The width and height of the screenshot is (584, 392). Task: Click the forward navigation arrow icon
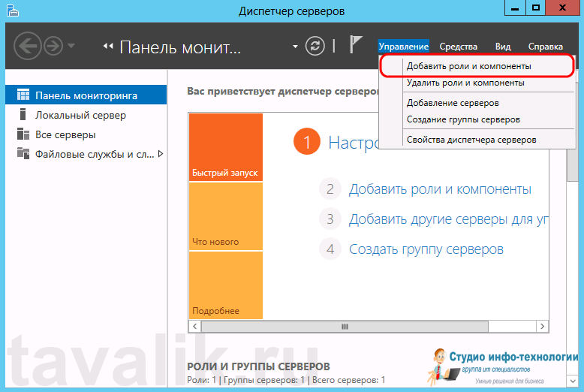click(x=53, y=47)
